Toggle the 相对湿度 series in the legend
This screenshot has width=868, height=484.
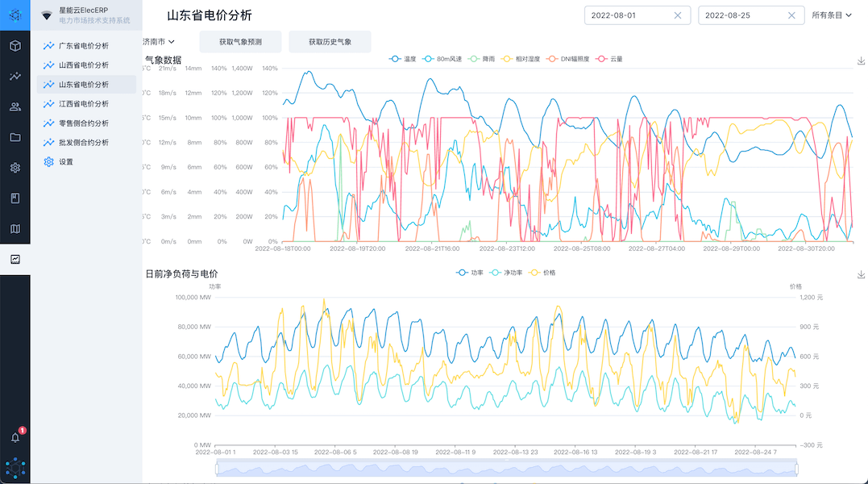pyautogui.click(x=521, y=59)
